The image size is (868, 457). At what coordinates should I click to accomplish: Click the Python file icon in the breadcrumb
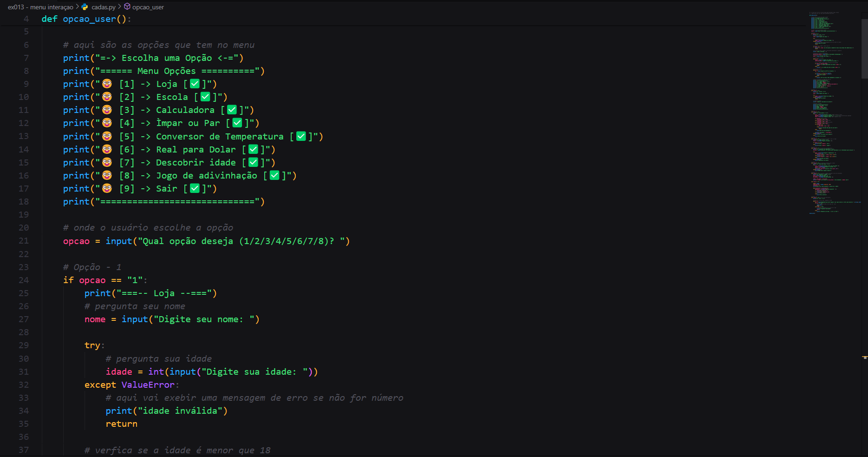click(84, 7)
